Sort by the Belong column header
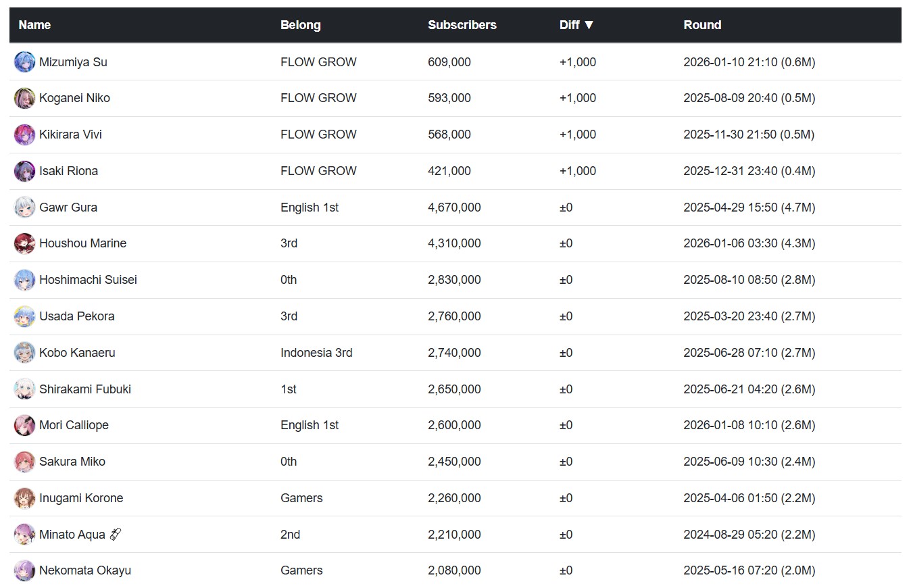This screenshot has height=588, width=911. 300,25
